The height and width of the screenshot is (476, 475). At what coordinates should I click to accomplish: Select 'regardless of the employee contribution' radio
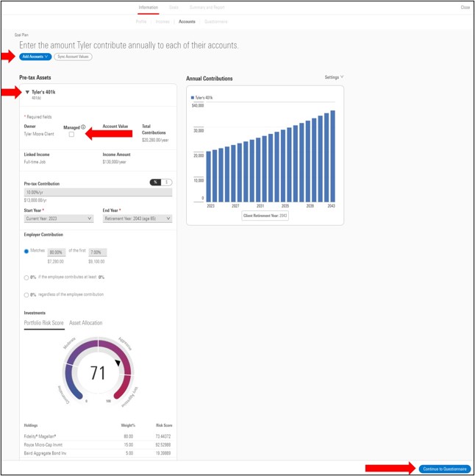[26, 295]
